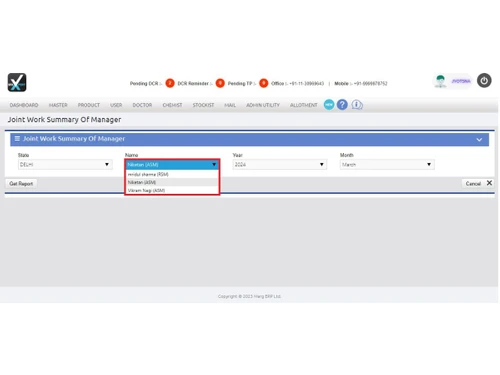Click the Pending TP count badge
The image size is (500, 375).
click(263, 83)
